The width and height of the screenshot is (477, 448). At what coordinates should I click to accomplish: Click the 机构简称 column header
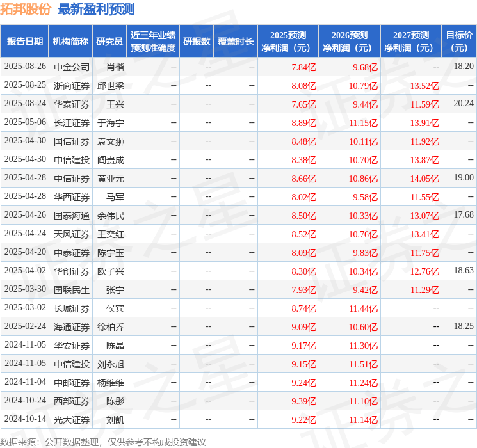(70, 42)
